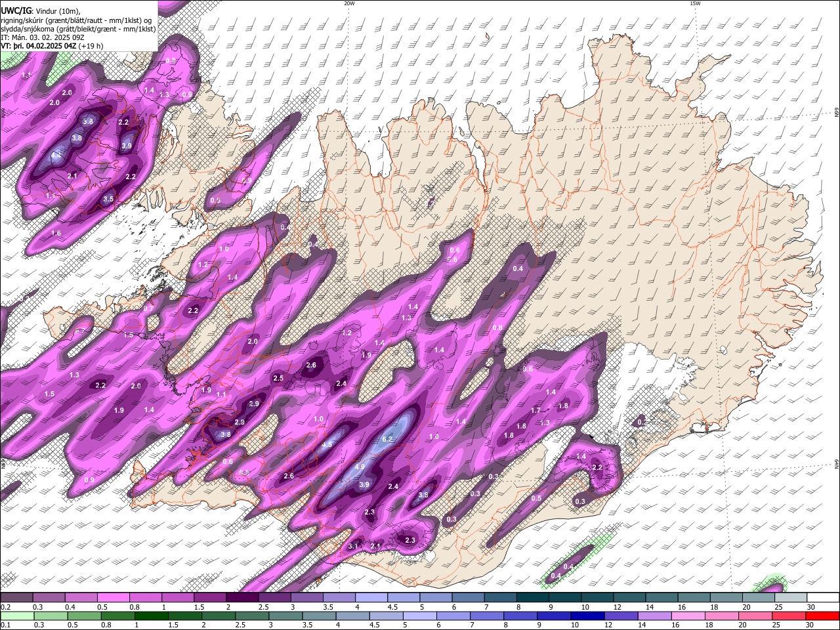Click the 1.6 precipitation value on the map
Viewport: 840px width, 630px height.
(56, 233)
